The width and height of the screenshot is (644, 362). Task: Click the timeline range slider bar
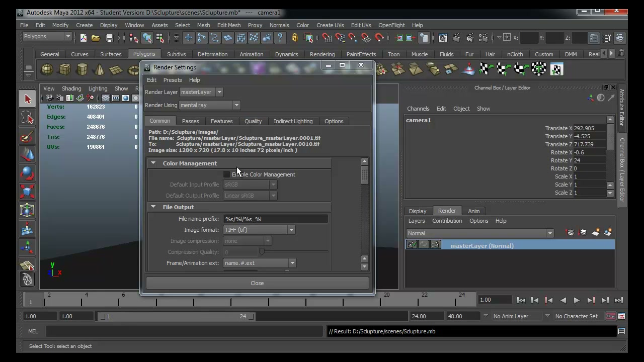pos(177,316)
